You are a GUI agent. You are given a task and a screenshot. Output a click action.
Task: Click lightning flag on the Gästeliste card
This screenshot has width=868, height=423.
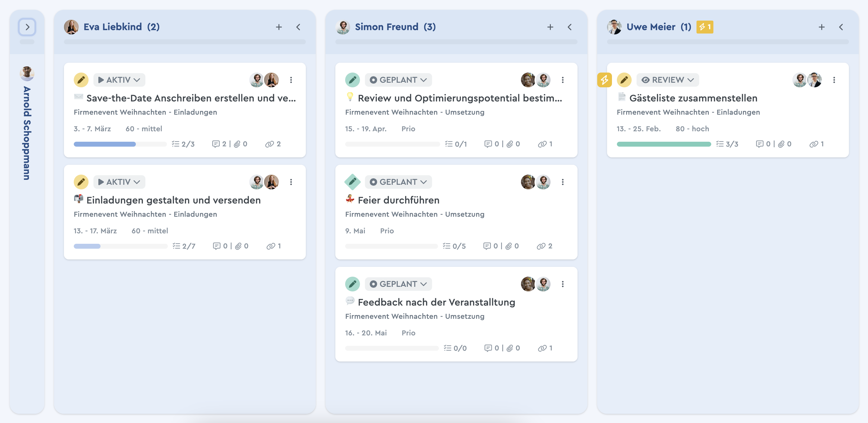pyautogui.click(x=605, y=80)
